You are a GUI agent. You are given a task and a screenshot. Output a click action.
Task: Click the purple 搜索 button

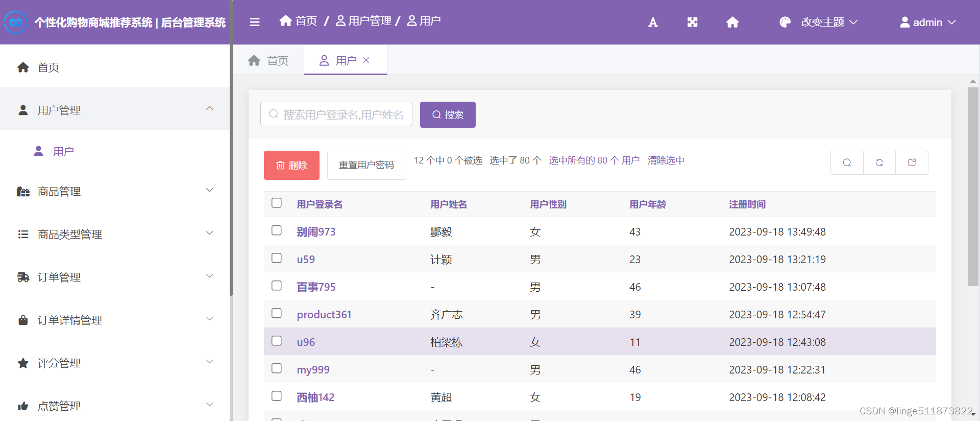pyautogui.click(x=448, y=114)
